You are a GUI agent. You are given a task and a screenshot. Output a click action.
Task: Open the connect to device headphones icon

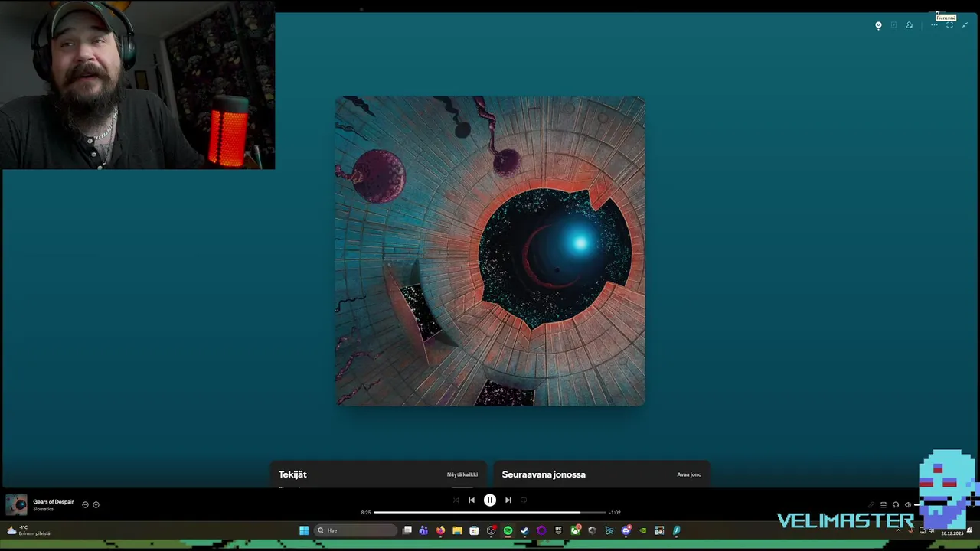(896, 504)
